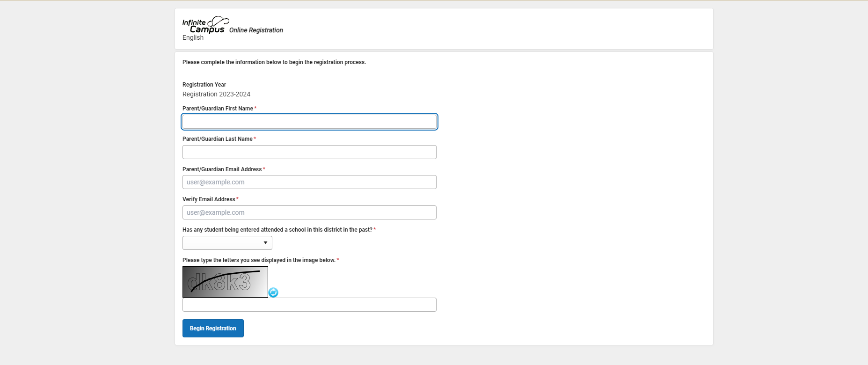Click the captcha instruction label text
This screenshot has height=365, width=868.
259,260
